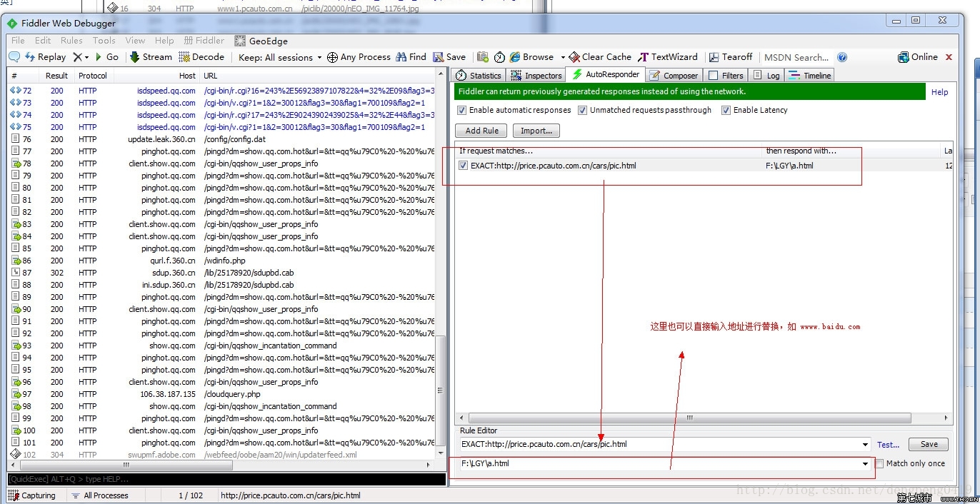This screenshot has height=504, width=980.
Task: Select session 72 isdspeed.qq.com icon
Action: (15, 91)
